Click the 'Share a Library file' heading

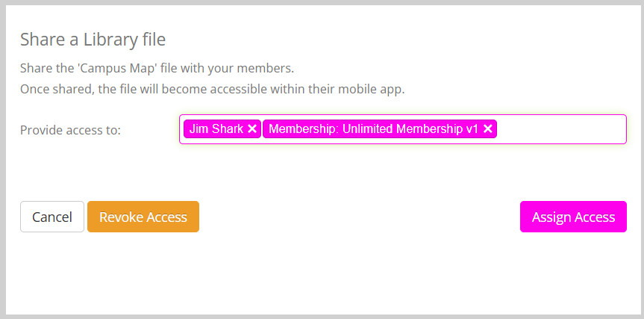pos(93,39)
